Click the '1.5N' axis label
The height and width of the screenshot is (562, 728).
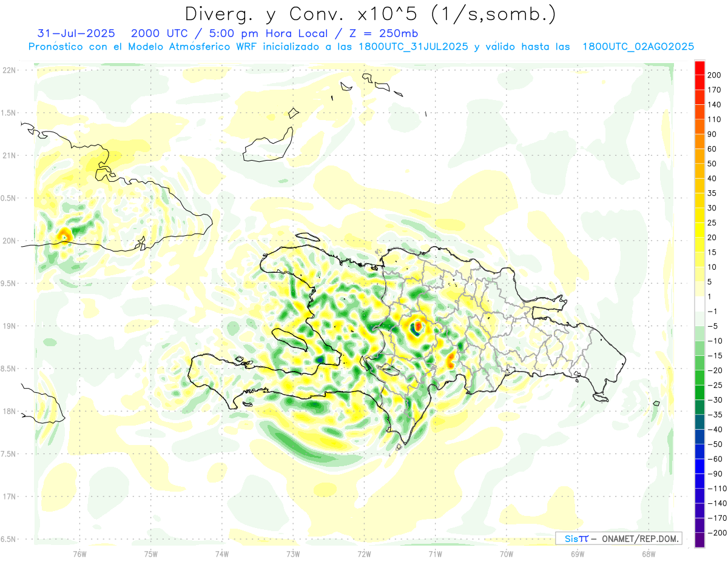click(9, 113)
